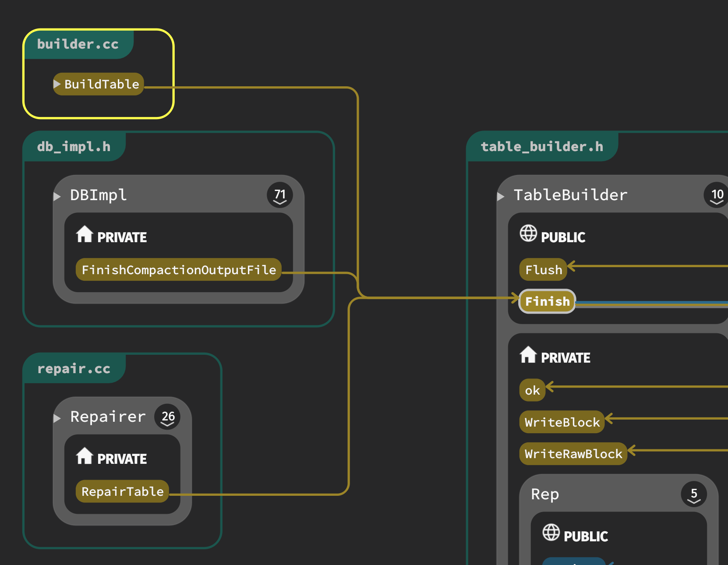Screen dimensions: 728x565
Task: Click the globe icon in TableBuilder's PUBLIC section
Action: pyautogui.click(x=528, y=233)
